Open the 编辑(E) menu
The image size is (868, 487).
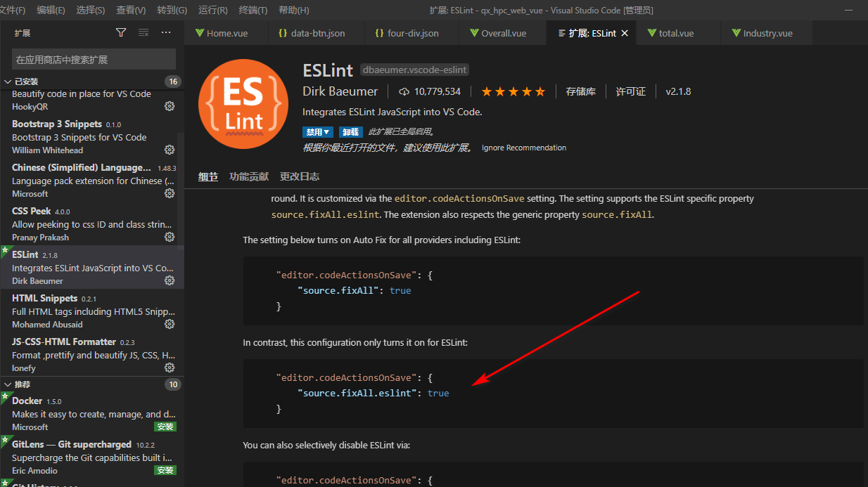pos(51,10)
